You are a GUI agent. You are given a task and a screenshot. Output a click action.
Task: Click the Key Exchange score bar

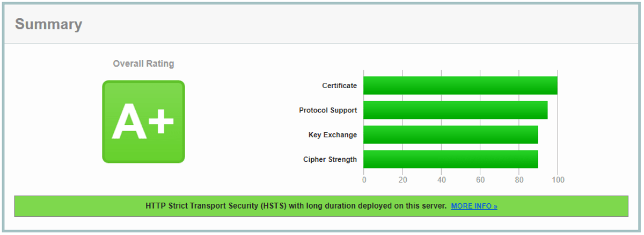click(x=451, y=134)
